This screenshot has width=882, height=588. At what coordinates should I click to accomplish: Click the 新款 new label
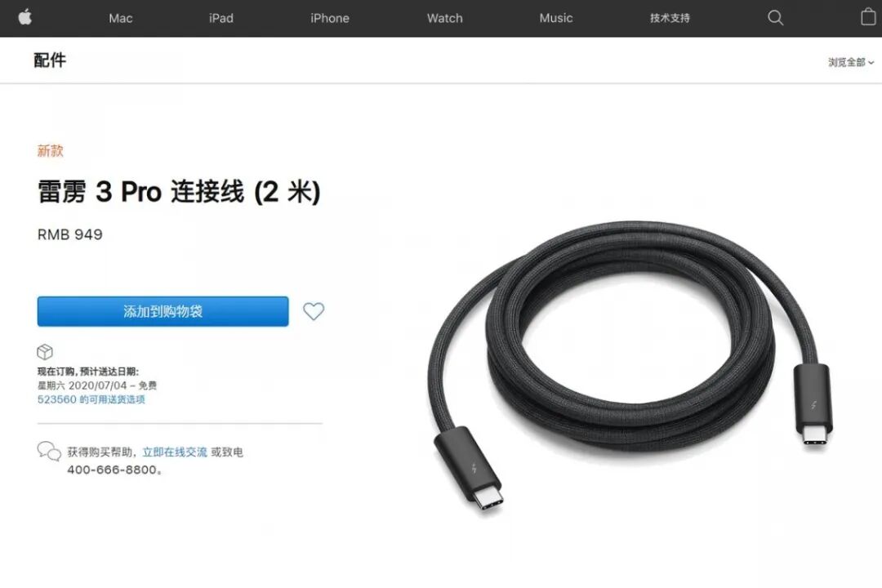tap(50, 151)
